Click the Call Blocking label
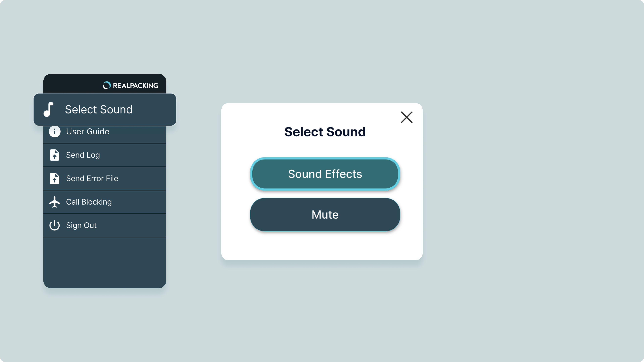644x362 pixels. tap(89, 202)
